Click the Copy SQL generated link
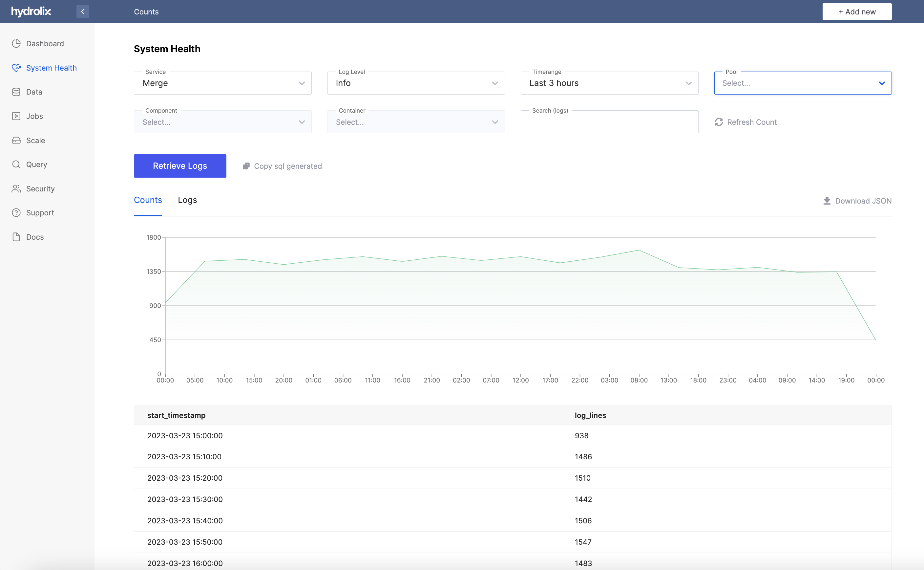The image size is (924, 570). (x=282, y=166)
